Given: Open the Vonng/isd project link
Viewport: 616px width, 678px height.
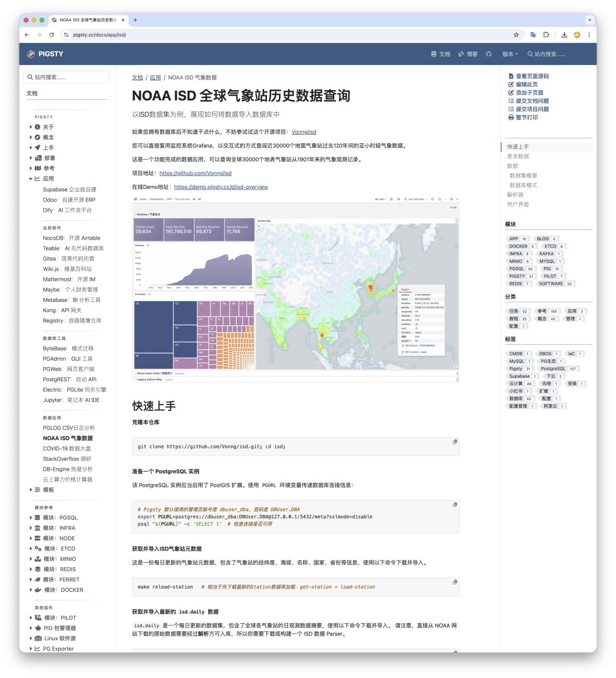Looking at the screenshot, I should (x=304, y=132).
